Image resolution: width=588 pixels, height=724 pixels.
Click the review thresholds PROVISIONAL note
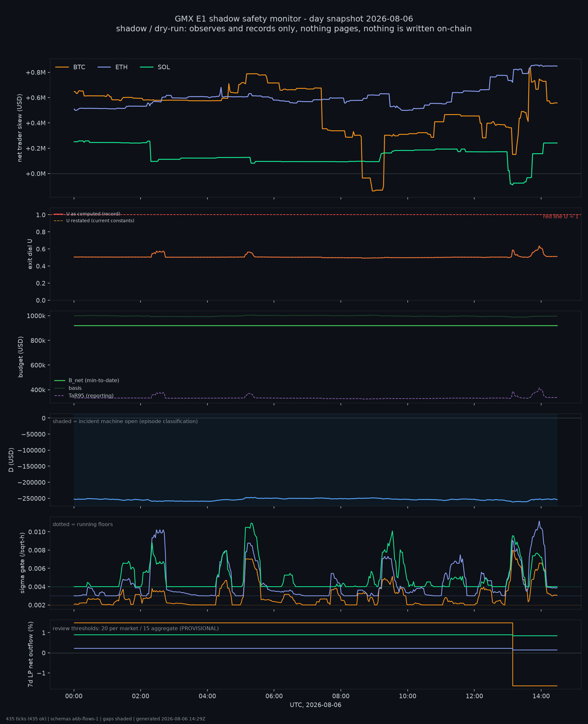(135, 628)
